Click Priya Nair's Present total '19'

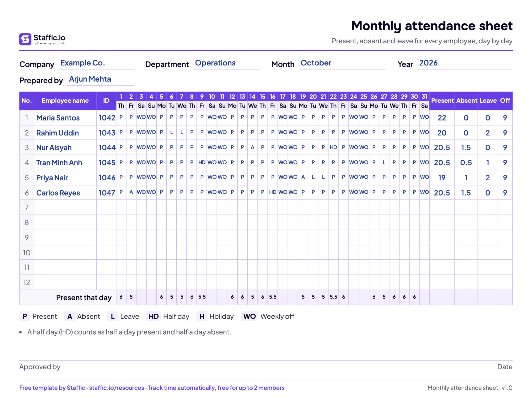(x=442, y=178)
